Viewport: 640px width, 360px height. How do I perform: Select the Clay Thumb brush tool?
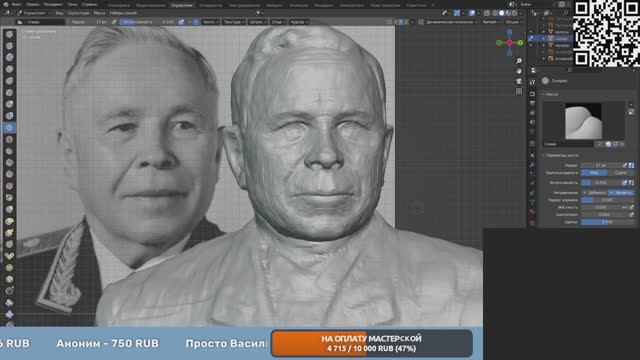tap(9, 81)
